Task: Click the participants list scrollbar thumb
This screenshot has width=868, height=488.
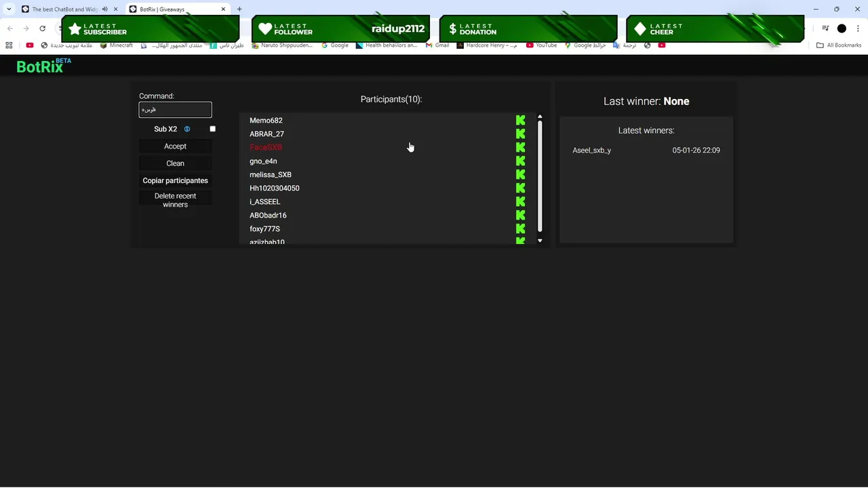Action: [x=540, y=176]
